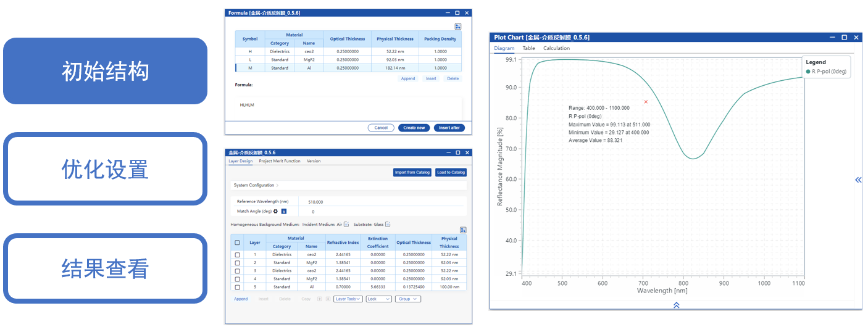The image size is (868, 332).
Task: Open the Lock dropdown
Action: click(x=378, y=299)
